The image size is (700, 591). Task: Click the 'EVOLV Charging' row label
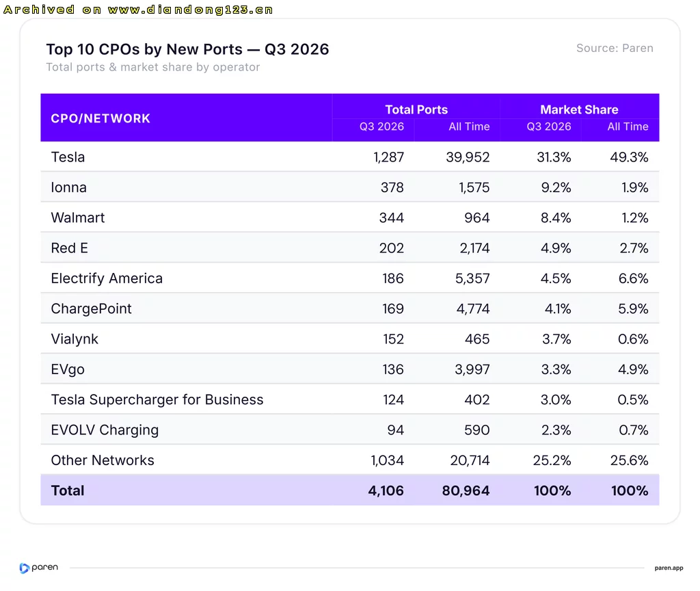tap(105, 430)
